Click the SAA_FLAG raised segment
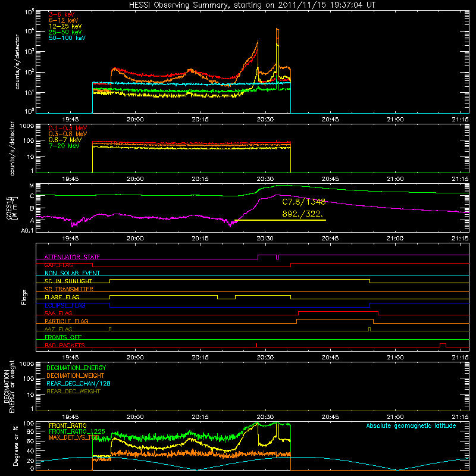 [338, 312]
